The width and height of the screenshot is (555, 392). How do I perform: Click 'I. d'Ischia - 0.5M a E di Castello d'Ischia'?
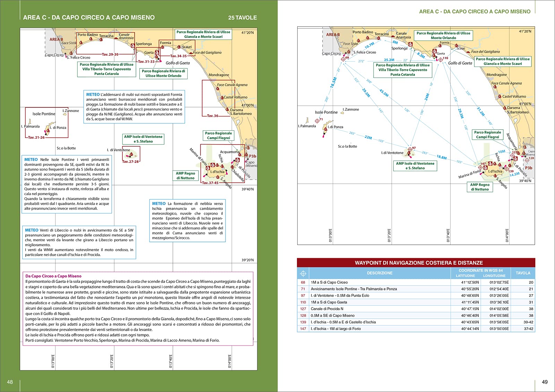(416, 322)
